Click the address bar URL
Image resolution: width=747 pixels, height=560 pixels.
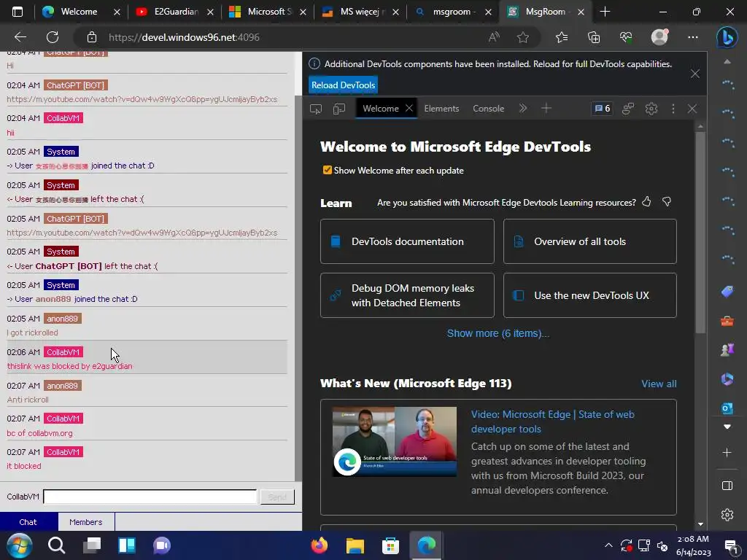coord(184,37)
